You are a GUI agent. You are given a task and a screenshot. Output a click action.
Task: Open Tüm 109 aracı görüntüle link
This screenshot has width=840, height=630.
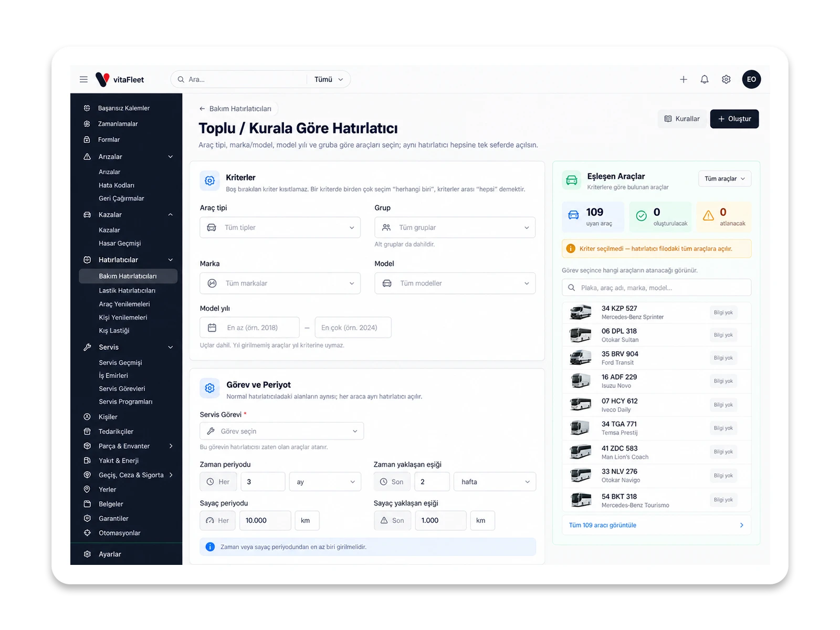656,525
